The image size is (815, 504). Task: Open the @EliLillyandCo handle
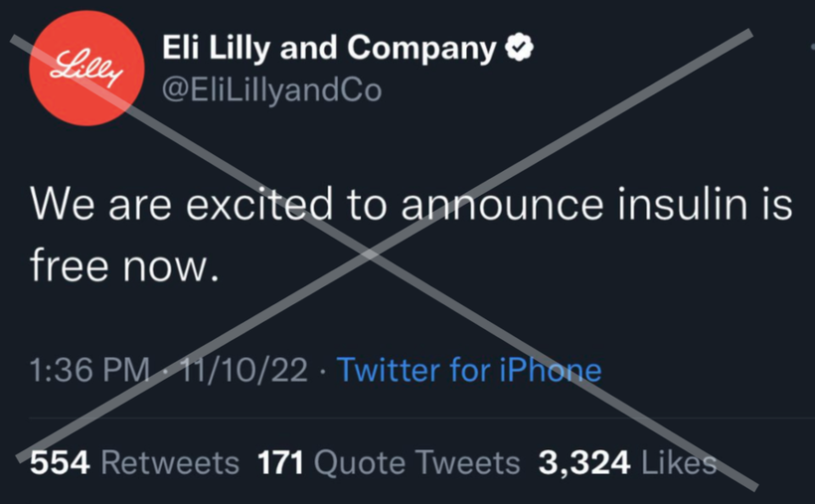click(x=272, y=90)
